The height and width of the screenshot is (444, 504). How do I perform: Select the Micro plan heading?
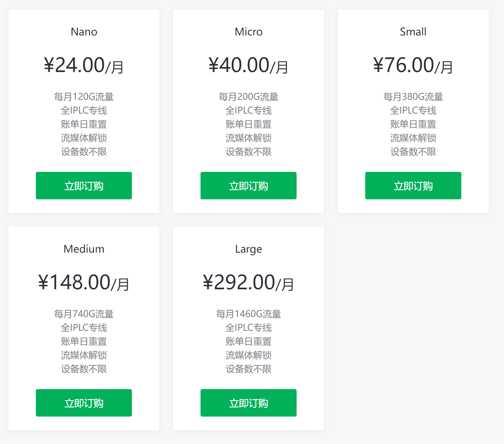tap(249, 32)
